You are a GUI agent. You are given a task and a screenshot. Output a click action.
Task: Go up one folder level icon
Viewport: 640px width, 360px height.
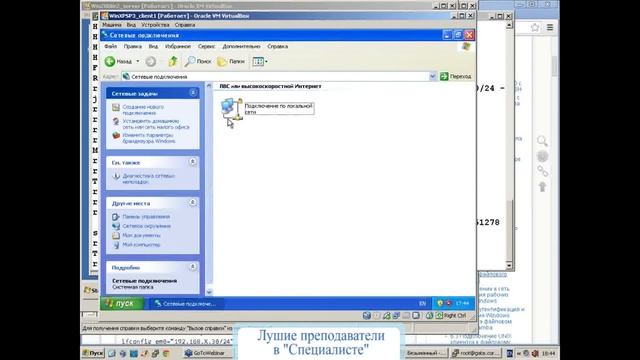click(x=173, y=61)
